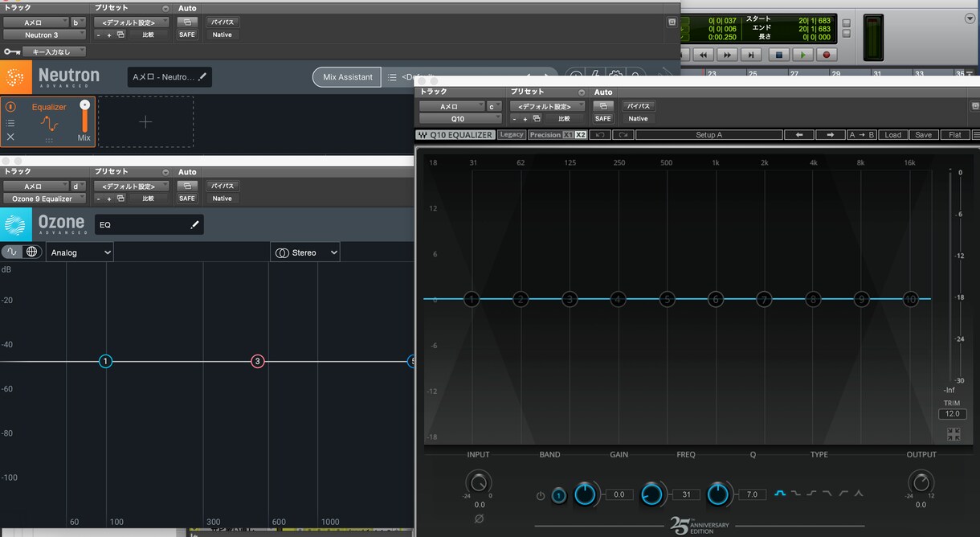Screen dimensions: 980x537
Task: Open the Ozone 9 Equalizer plugin selector dropdown
Action: tap(44, 199)
